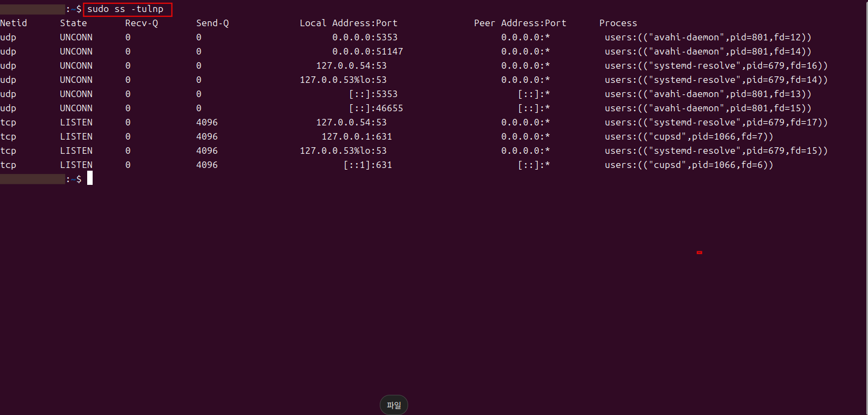Viewport: 868px width, 415px height.
Task: Click the small red marker in empty area
Action: 699,252
